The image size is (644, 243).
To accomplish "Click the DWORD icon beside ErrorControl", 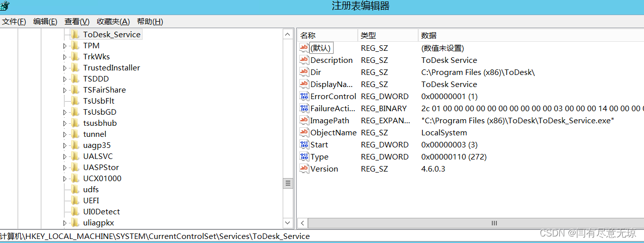I will point(304,96).
